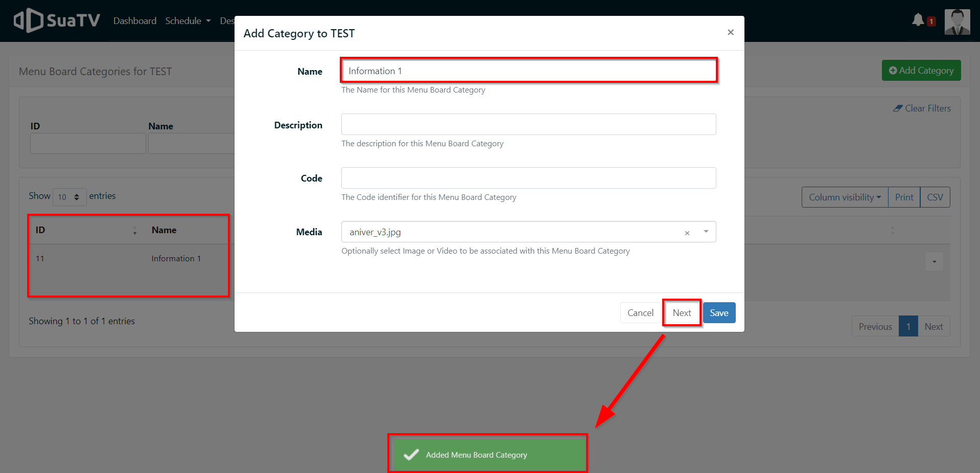Viewport: 980px width, 473px height.
Task: Export table as CSV
Action: (x=935, y=197)
